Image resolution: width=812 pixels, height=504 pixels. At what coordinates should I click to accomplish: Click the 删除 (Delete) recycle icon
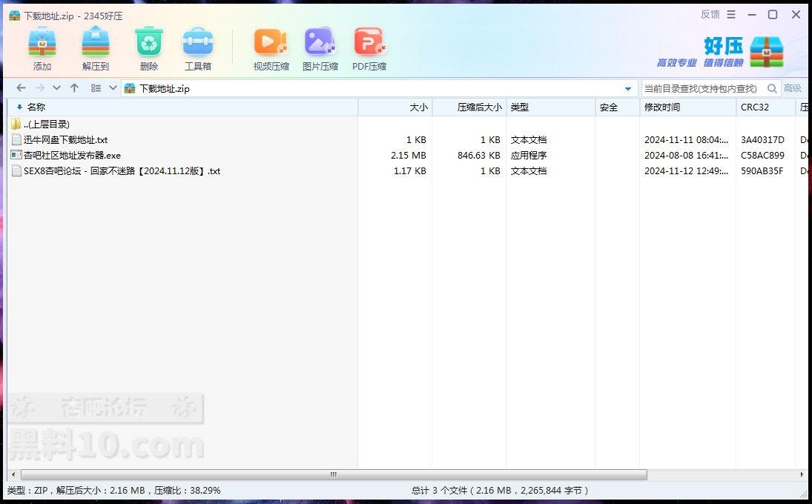click(149, 42)
